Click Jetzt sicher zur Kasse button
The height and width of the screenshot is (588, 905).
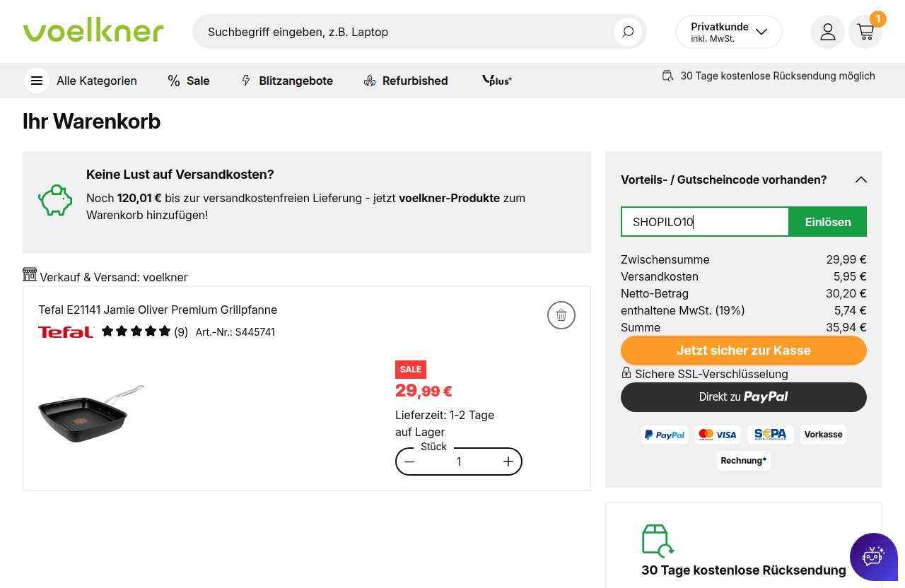click(744, 351)
